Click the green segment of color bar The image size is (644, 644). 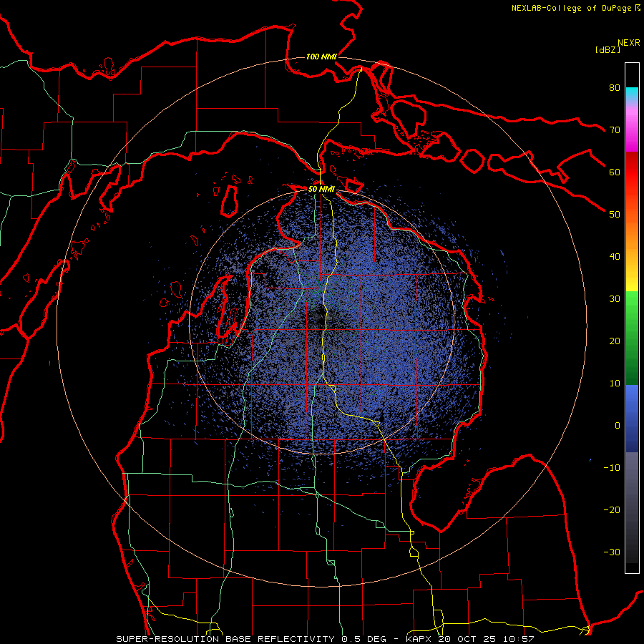point(632,338)
